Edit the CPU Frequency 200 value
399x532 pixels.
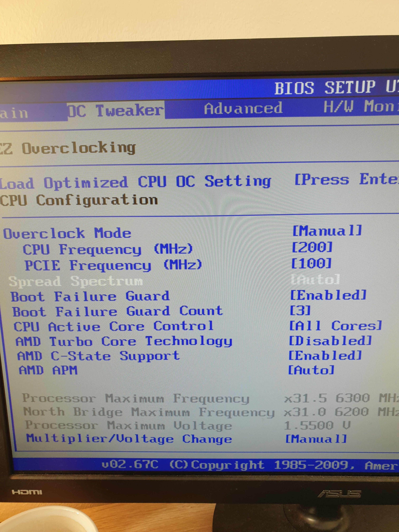point(312,247)
